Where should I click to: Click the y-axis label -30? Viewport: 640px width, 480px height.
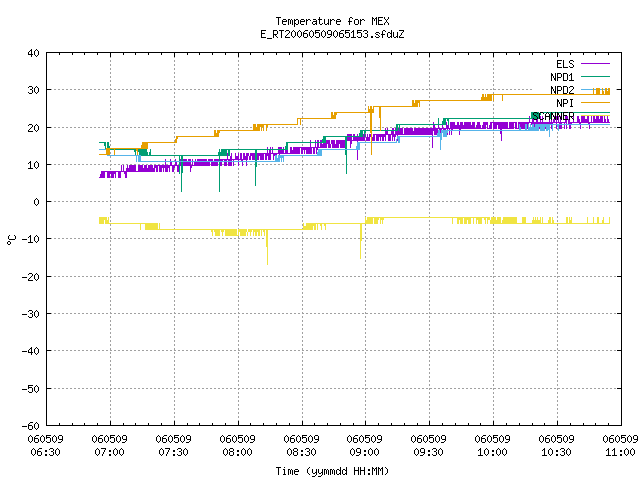coord(31,314)
